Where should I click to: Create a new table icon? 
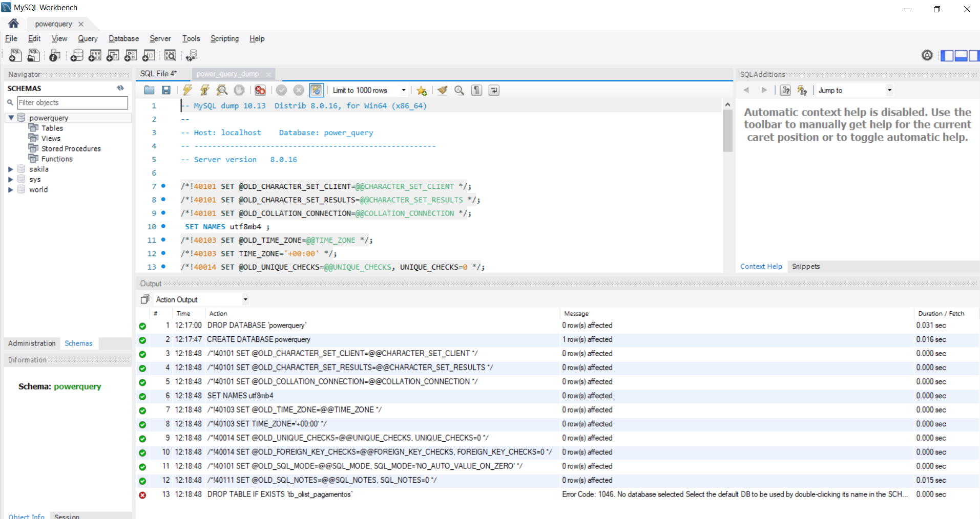(x=95, y=55)
